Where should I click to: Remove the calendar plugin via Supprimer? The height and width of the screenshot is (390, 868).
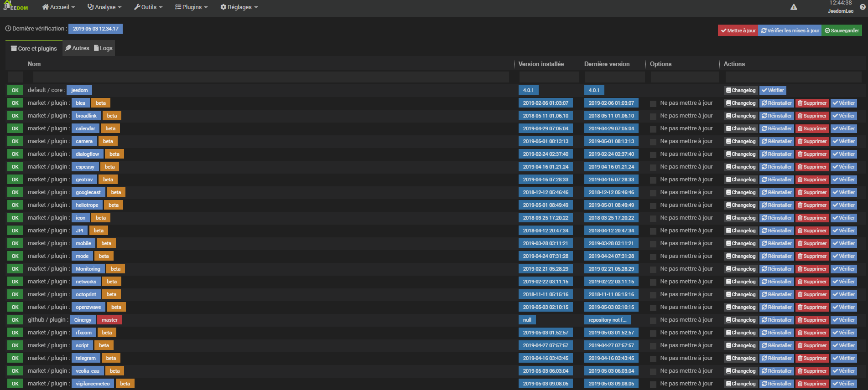pyautogui.click(x=812, y=128)
